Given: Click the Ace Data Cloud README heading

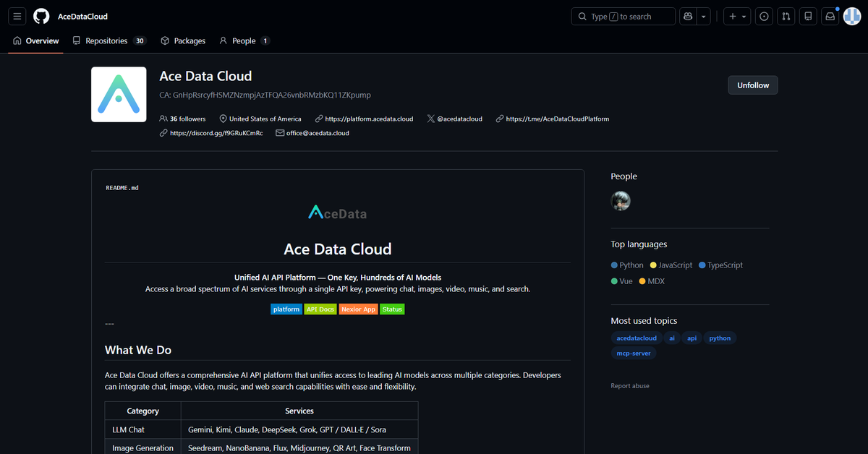Looking at the screenshot, I should tap(338, 249).
